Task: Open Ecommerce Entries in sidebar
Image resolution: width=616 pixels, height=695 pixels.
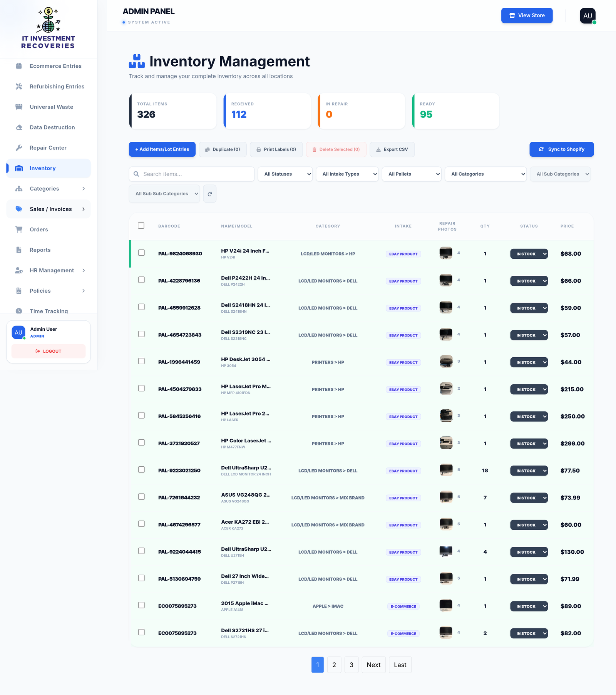Action: point(49,66)
